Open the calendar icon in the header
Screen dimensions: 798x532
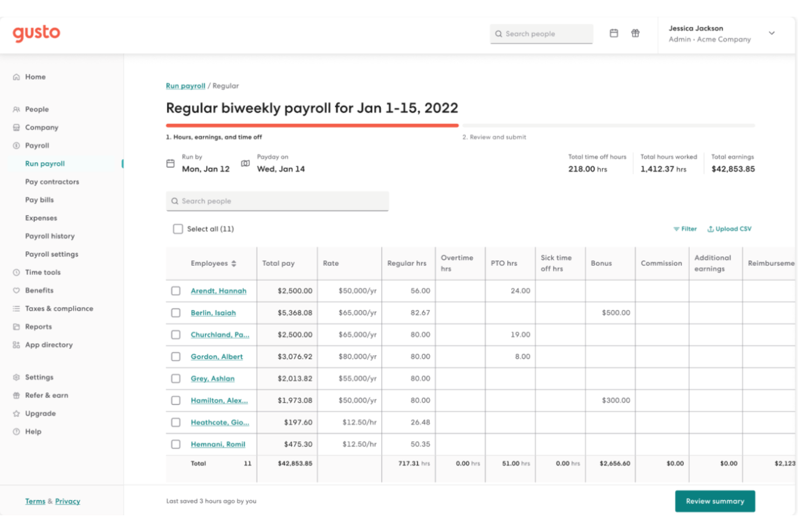click(x=614, y=33)
